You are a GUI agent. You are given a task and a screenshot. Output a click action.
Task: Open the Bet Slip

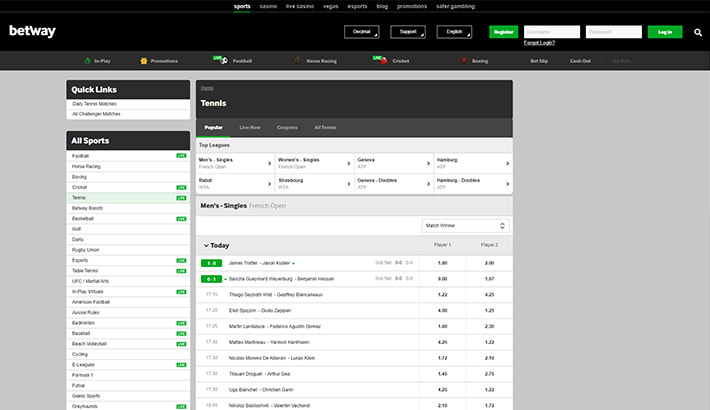click(539, 61)
